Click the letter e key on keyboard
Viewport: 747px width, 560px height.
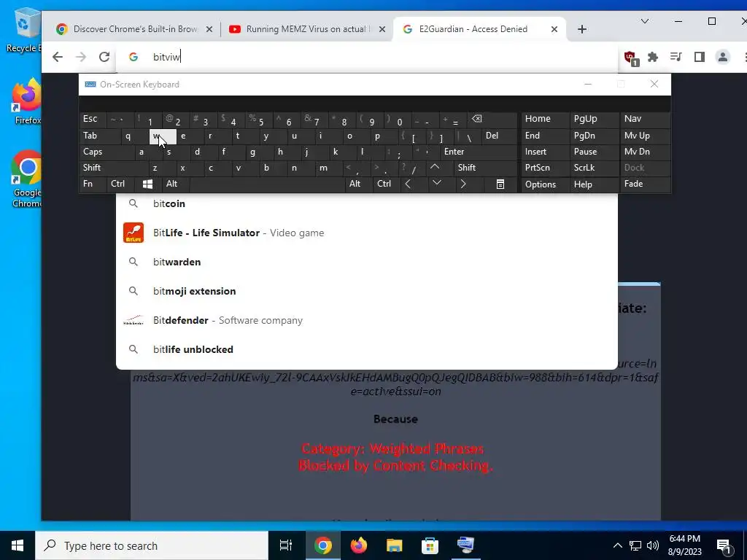[x=190, y=136]
